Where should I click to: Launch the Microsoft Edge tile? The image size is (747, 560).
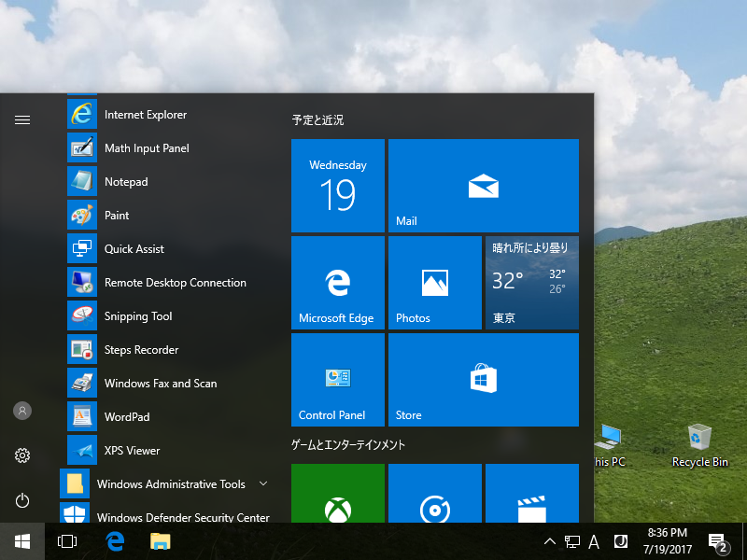pyautogui.click(x=338, y=283)
